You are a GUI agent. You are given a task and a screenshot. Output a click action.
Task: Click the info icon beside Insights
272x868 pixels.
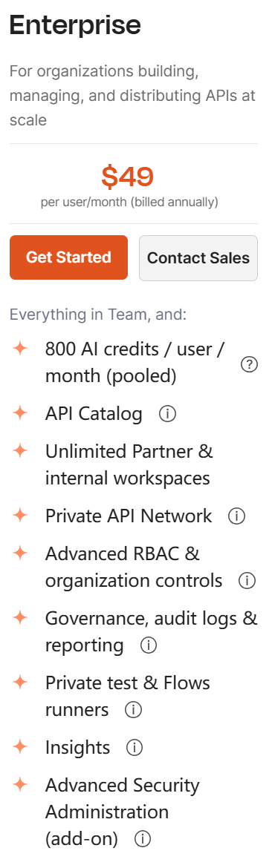[135, 749]
